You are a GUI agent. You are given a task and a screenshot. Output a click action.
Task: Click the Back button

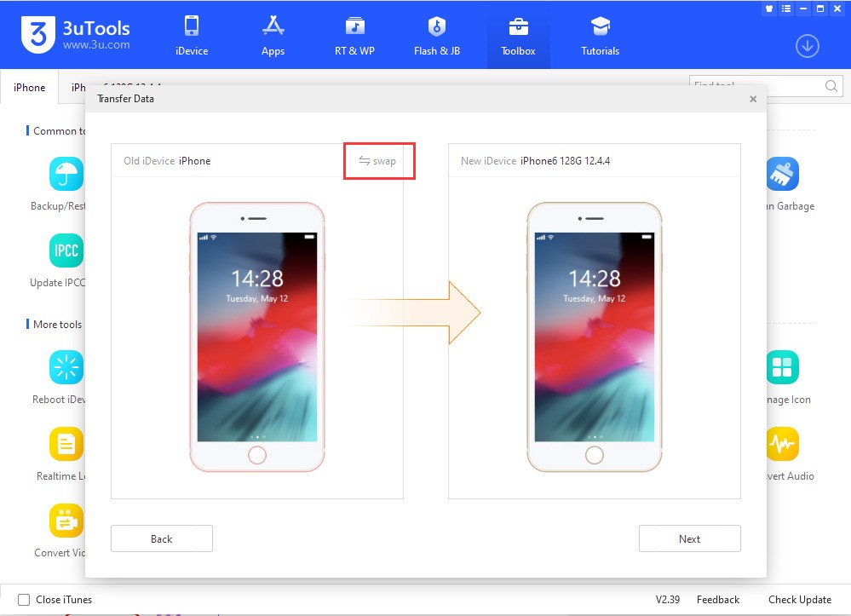(x=162, y=538)
